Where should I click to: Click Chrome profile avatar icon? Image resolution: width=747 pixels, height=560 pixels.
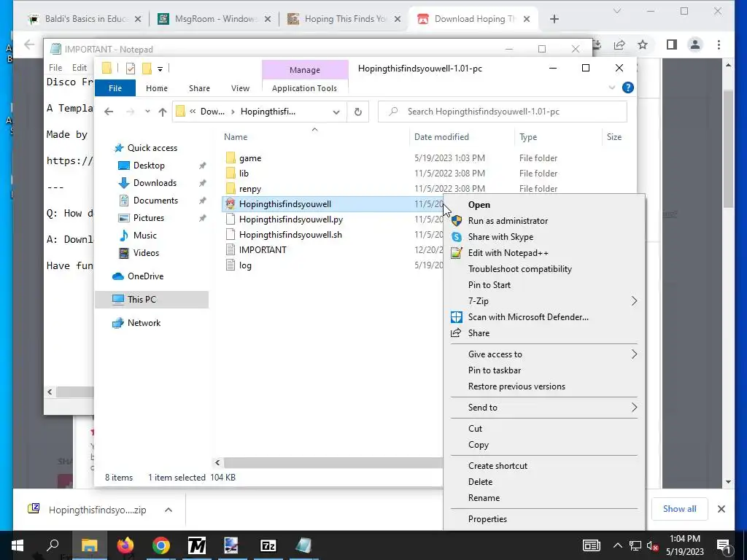point(695,44)
